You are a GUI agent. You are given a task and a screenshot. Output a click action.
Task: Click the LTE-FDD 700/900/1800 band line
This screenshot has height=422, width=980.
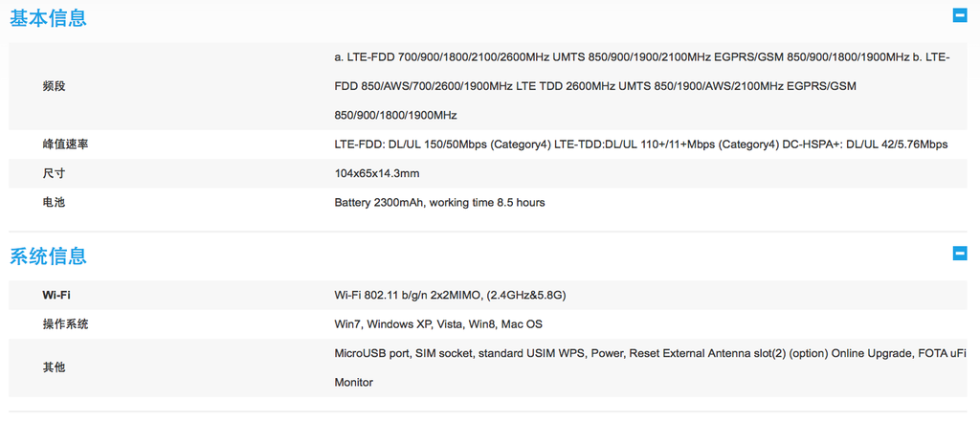tap(642, 57)
